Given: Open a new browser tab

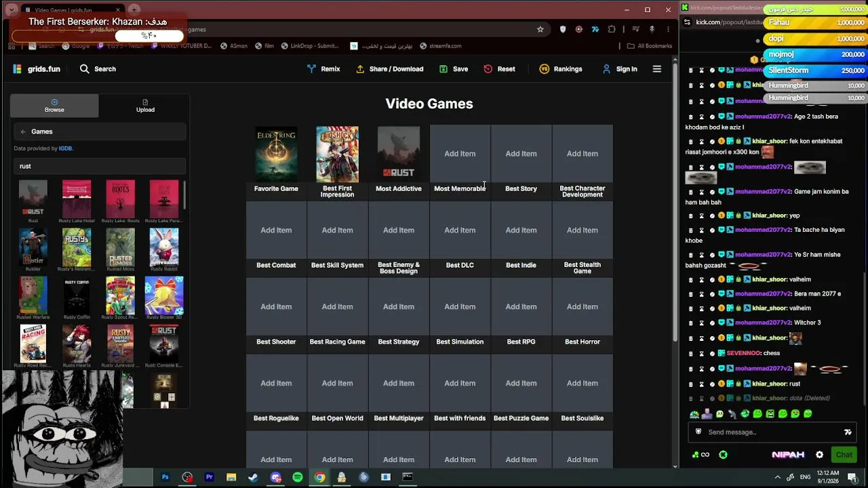Looking at the screenshot, I should click(x=134, y=10).
